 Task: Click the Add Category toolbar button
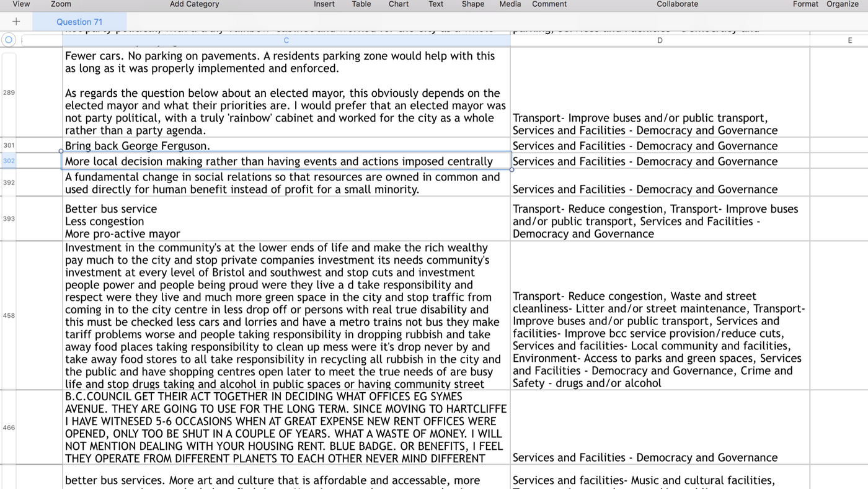194,4
